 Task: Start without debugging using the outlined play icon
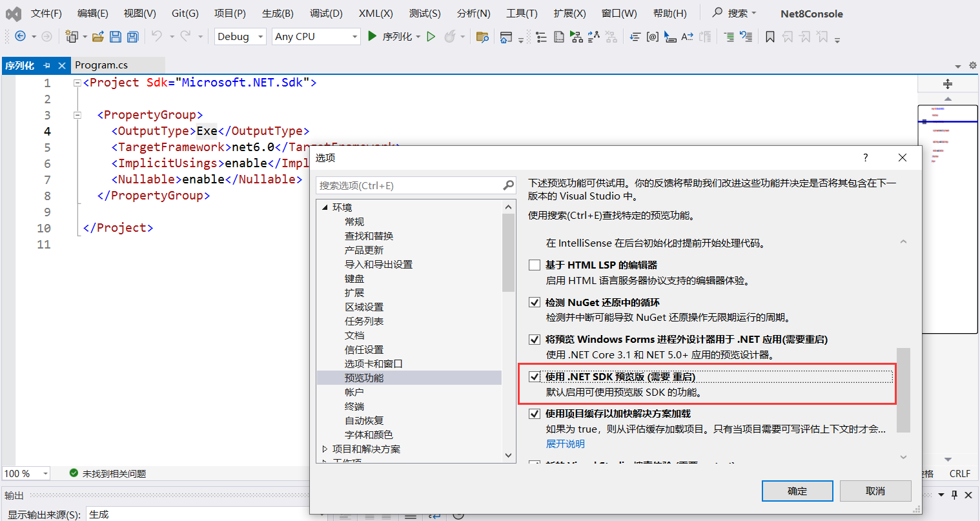coord(431,37)
